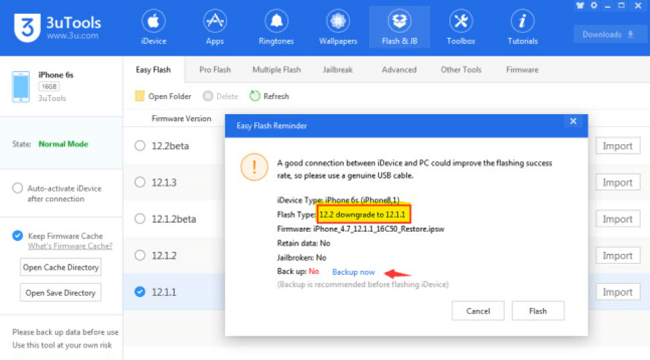Viewport: 650px width, 360px height.
Task: Click Import button for 12.2beta row
Action: pyautogui.click(x=618, y=146)
